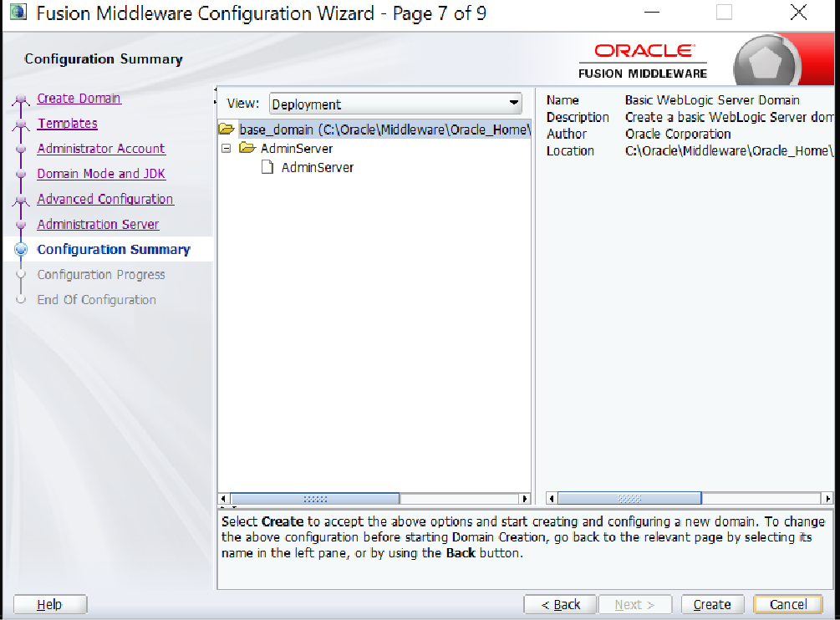Open the Templates step
Viewport: 840px width, 620px height.
tap(67, 124)
